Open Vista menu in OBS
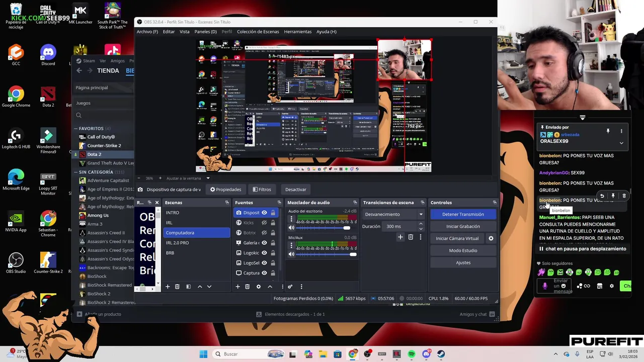The image size is (644, 362). 185,32
